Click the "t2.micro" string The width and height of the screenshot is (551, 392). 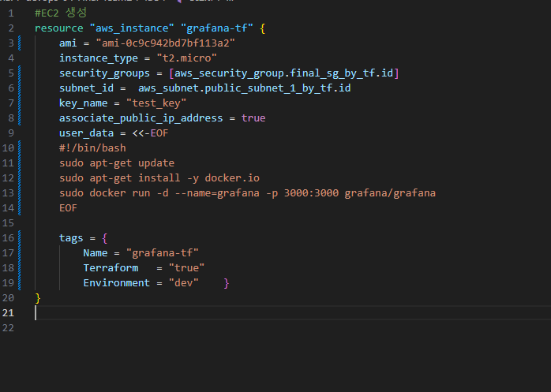186,58
